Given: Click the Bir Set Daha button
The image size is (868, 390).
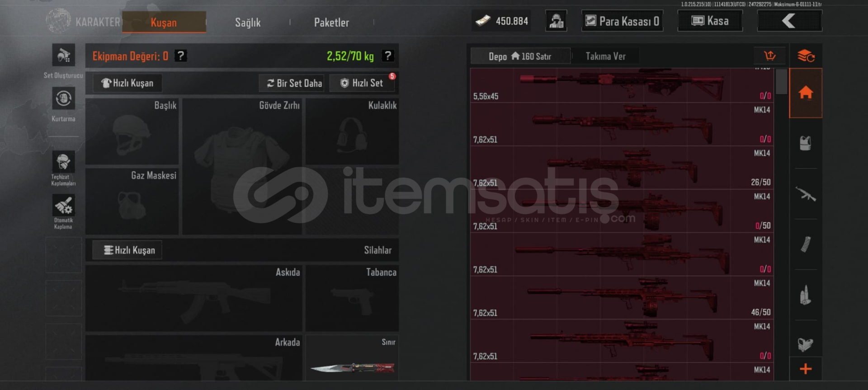Looking at the screenshot, I should [x=294, y=83].
